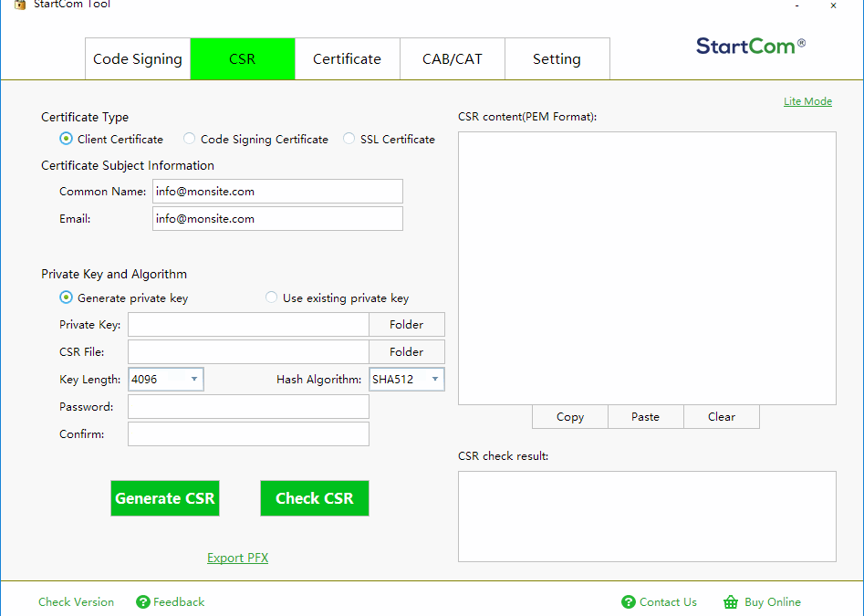Click the Check Version link
The width and height of the screenshot is (864, 616).
pos(76,602)
